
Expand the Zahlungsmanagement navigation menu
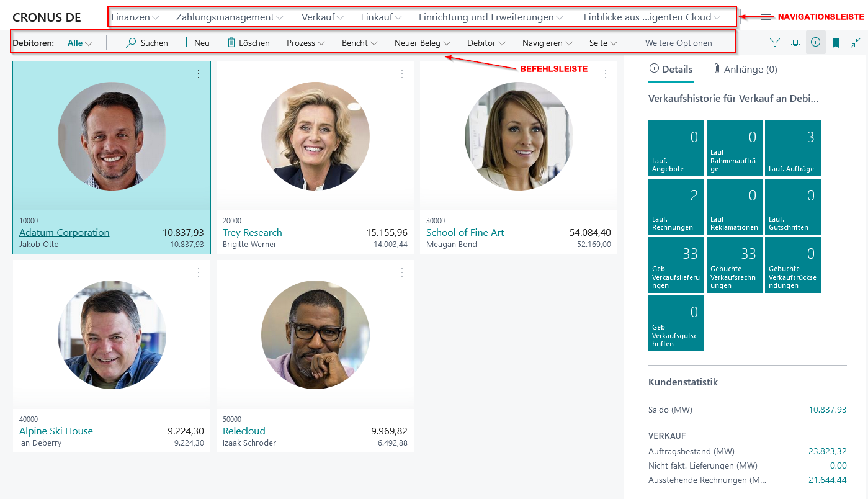pos(230,17)
